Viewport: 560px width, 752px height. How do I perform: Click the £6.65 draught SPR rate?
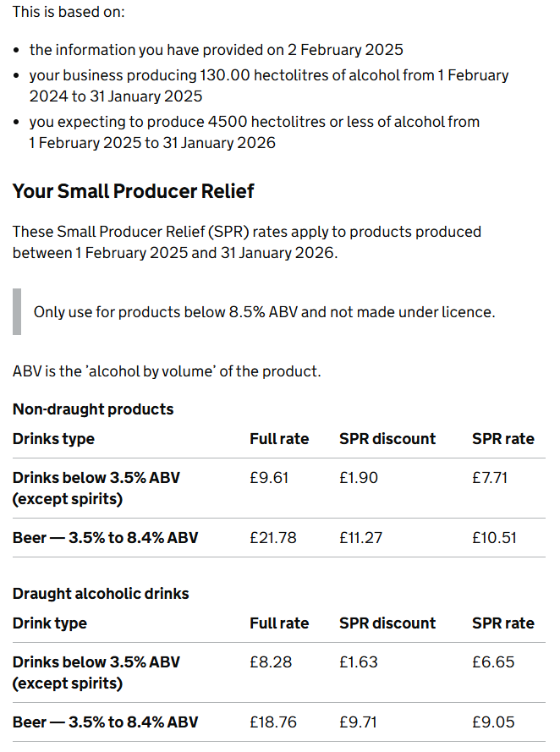point(493,662)
